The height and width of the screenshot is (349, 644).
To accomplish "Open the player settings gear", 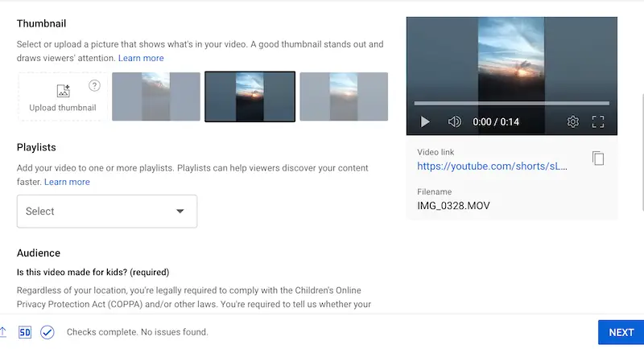I will (573, 122).
